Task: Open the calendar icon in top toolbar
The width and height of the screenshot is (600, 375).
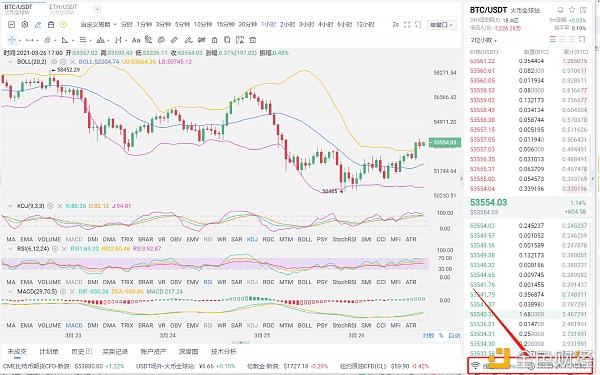Action: tap(51, 25)
